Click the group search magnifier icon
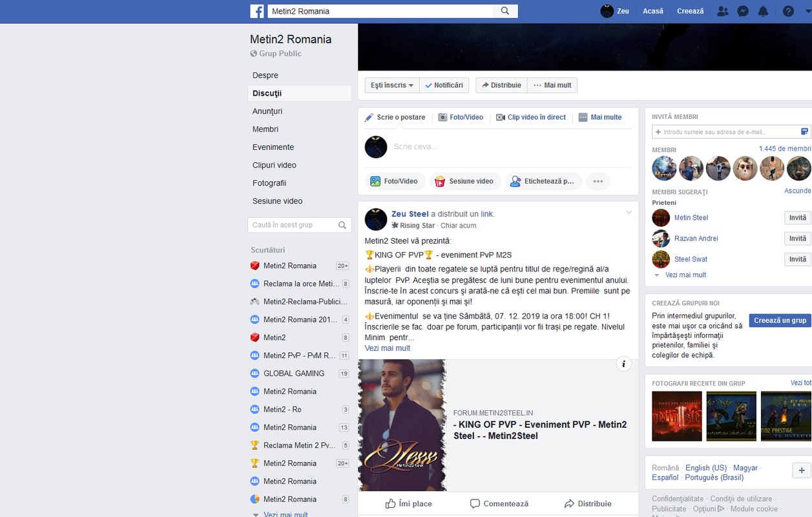The height and width of the screenshot is (517, 812). point(343,225)
